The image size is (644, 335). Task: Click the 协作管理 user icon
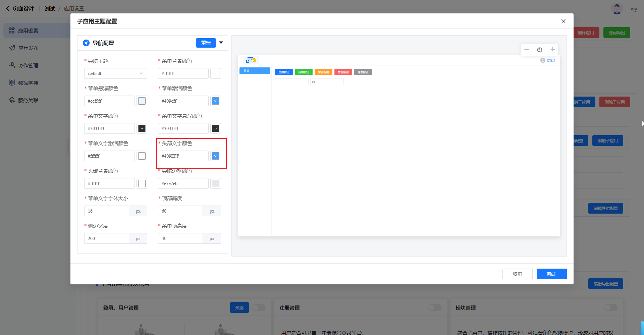pyautogui.click(x=12, y=65)
